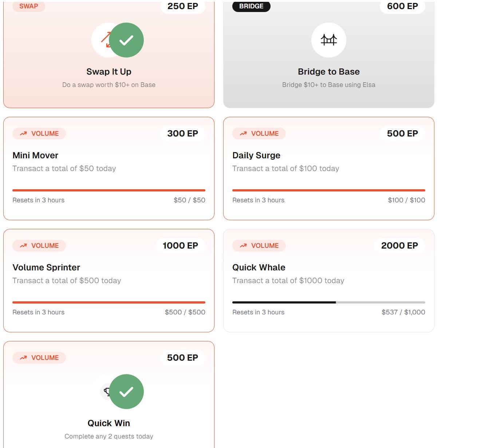
Task: Click the $537 / $1,000 progress amount
Action: click(x=403, y=312)
